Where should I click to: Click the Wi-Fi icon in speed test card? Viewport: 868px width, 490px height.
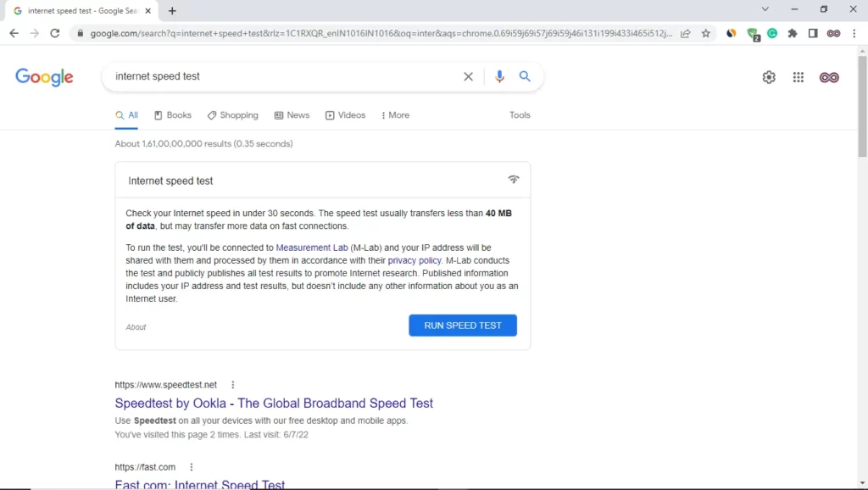514,179
